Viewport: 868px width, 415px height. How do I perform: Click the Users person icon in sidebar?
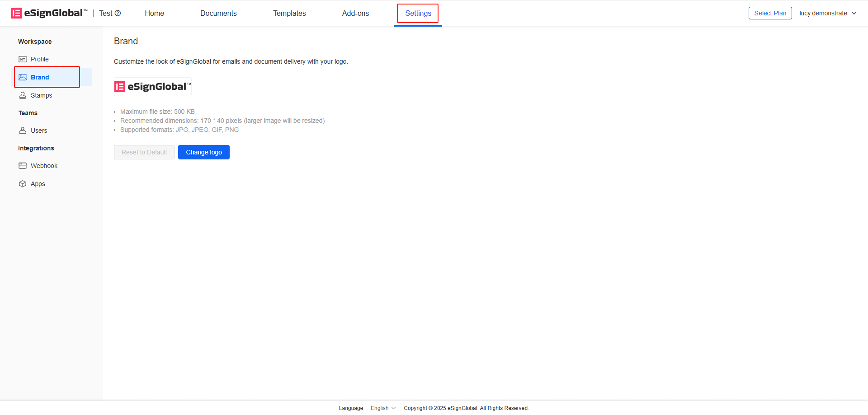coord(23,131)
